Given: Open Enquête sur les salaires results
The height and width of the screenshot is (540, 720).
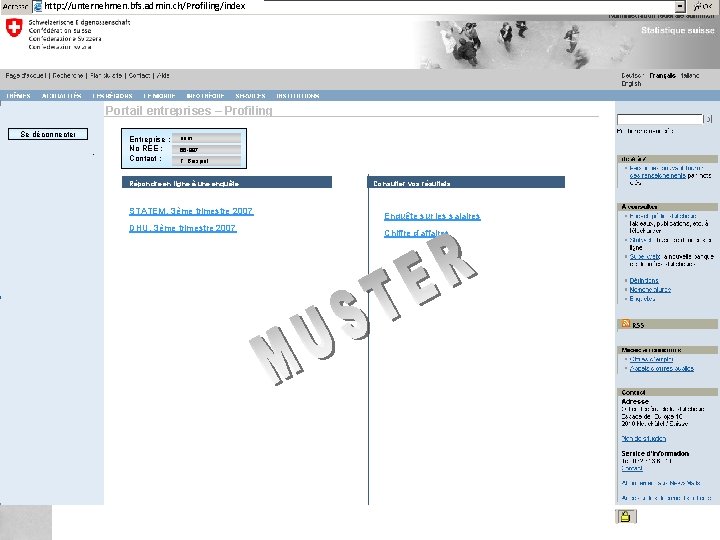Looking at the screenshot, I should (x=432, y=216).
